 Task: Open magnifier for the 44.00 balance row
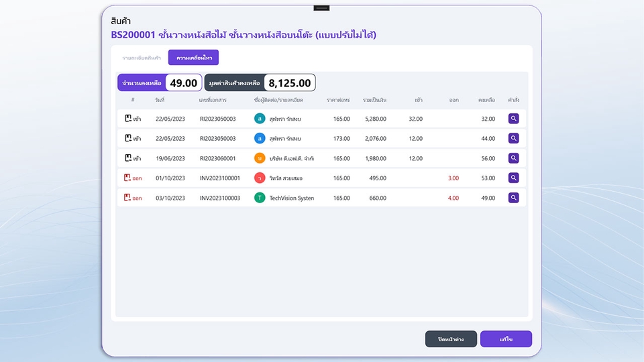point(513,138)
